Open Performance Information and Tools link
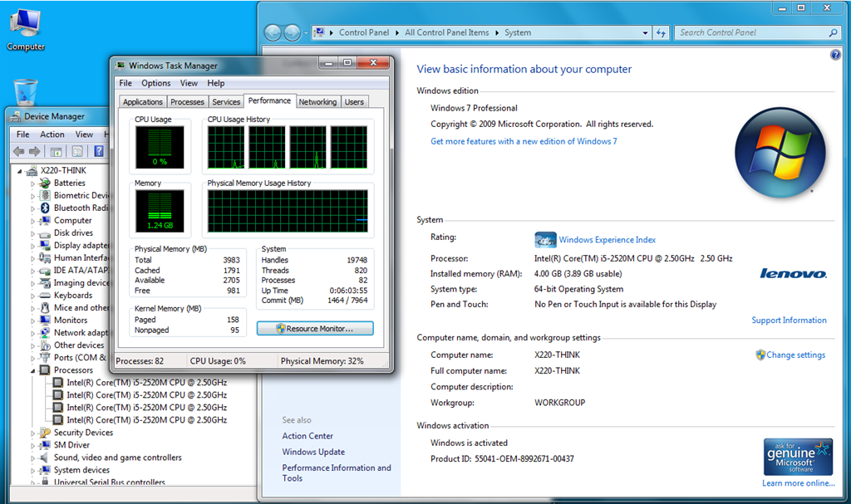Screen dimensions: 851x504 click(x=337, y=473)
